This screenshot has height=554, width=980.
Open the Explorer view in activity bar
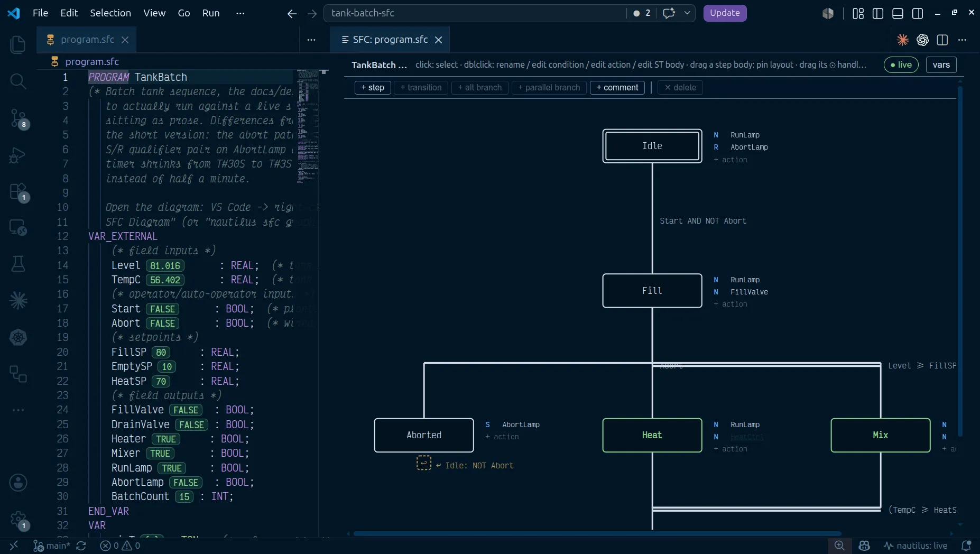(18, 44)
